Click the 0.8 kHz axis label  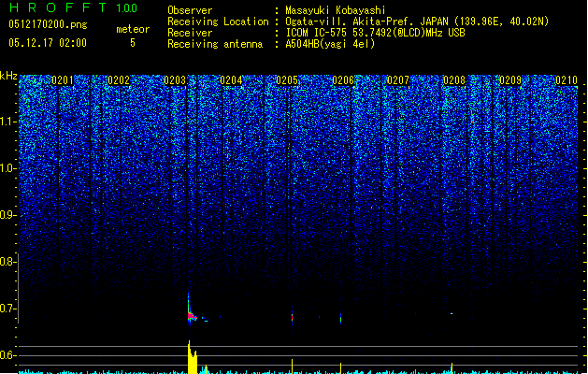tap(8, 262)
